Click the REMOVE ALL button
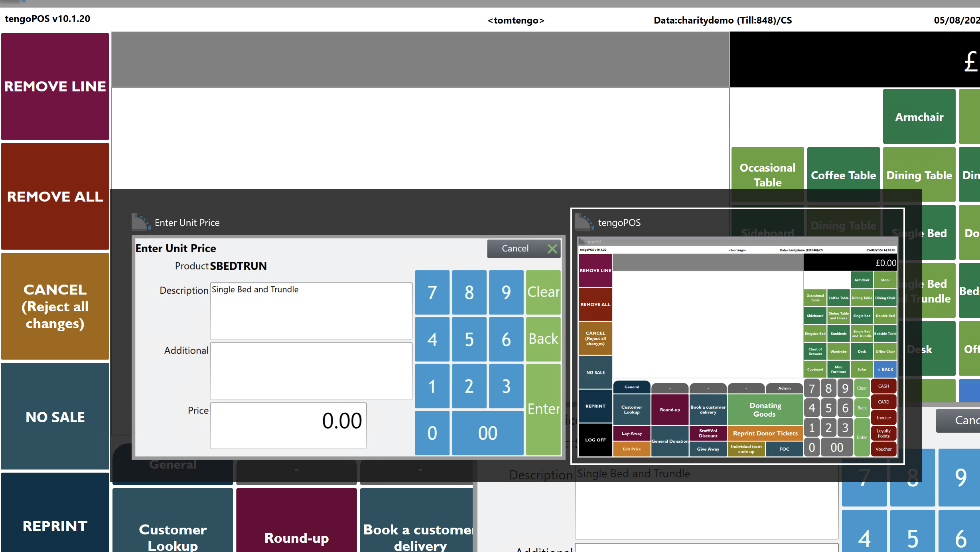Viewport: 980px width, 552px height. coord(55,196)
